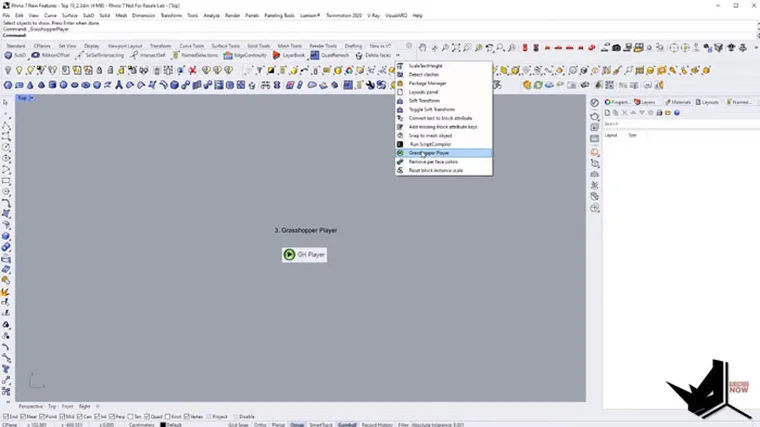Click Run ScriptCompiler menu entry
This screenshot has height=427, width=760.
coord(430,144)
